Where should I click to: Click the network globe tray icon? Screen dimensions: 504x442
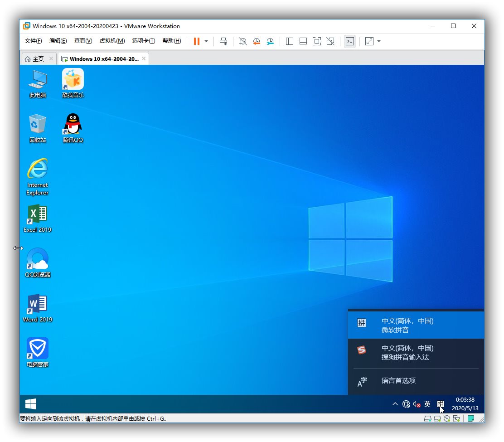(406, 404)
